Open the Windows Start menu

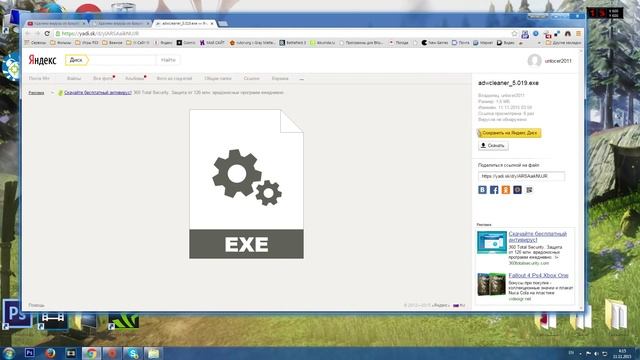coord(9,353)
